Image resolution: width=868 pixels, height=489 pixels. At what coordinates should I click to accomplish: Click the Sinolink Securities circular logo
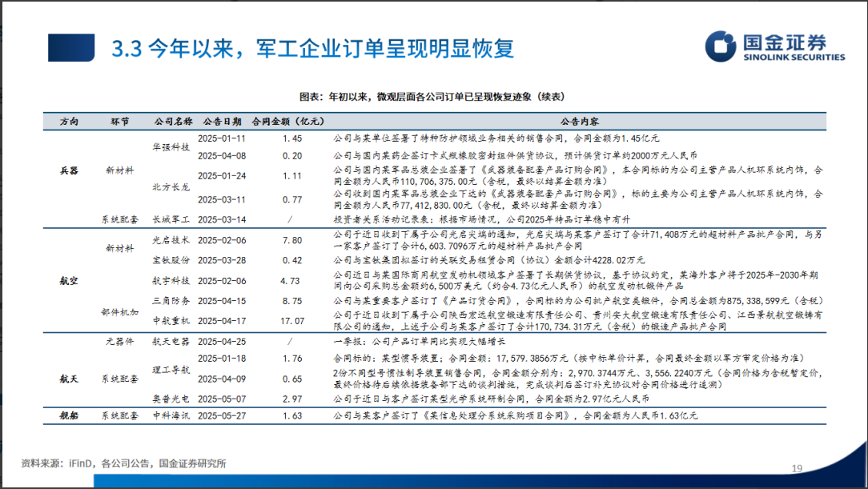pyautogui.click(x=721, y=46)
